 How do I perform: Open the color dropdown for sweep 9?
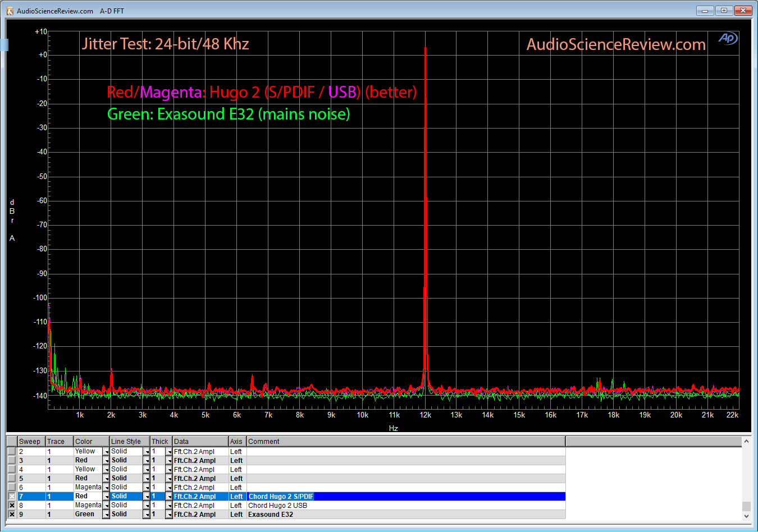[x=106, y=515]
